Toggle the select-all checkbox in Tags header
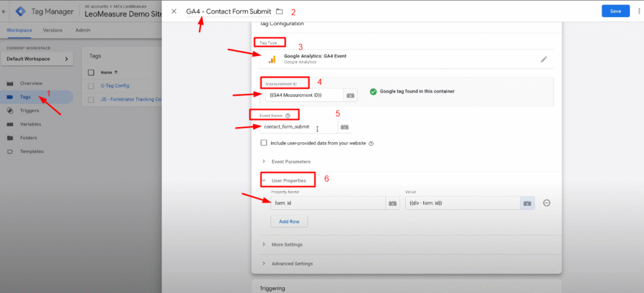 [x=91, y=72]
